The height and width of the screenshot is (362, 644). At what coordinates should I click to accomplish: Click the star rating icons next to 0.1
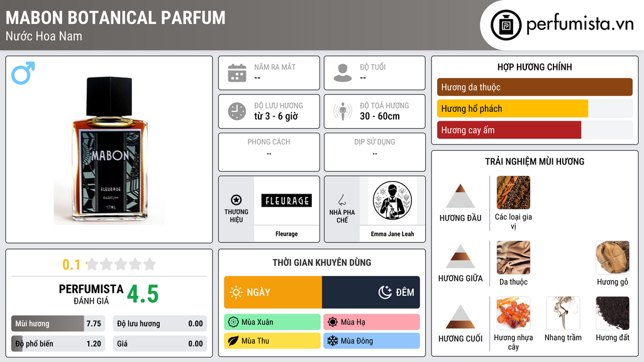pyautogui.click(x=121, y=264)
